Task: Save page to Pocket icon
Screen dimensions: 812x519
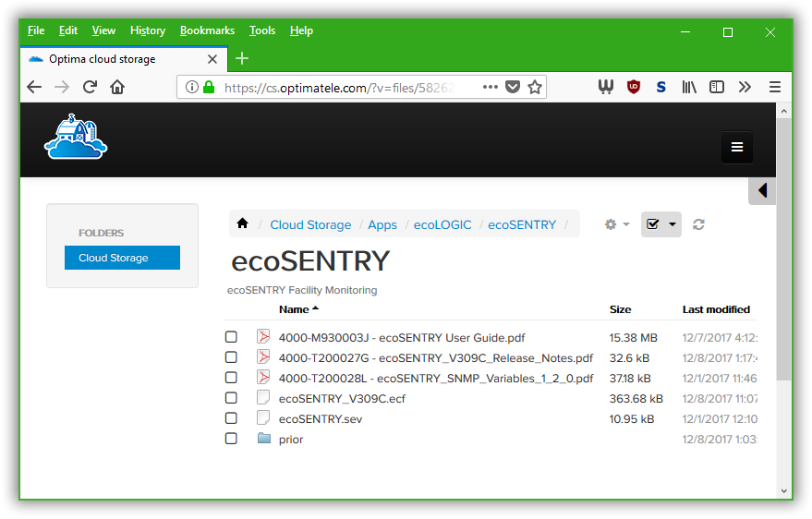Action: point(513,87)
